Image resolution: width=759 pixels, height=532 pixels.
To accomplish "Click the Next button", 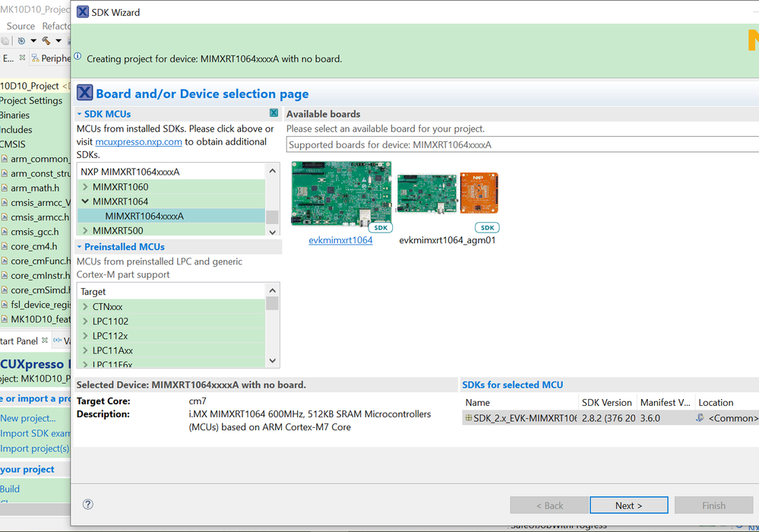I will pyautogui.click(x=628, y=505).
